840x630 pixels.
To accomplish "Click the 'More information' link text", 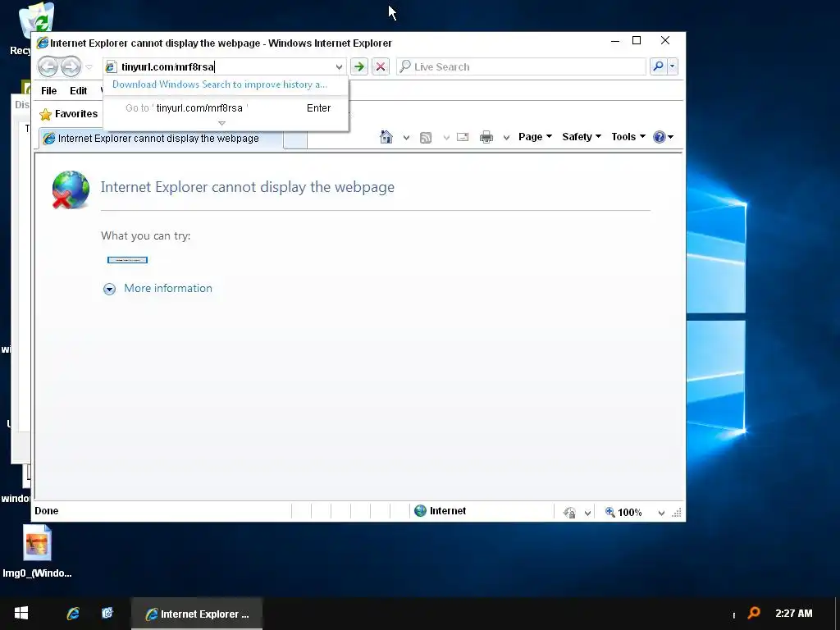I will (x=168, y=288).
